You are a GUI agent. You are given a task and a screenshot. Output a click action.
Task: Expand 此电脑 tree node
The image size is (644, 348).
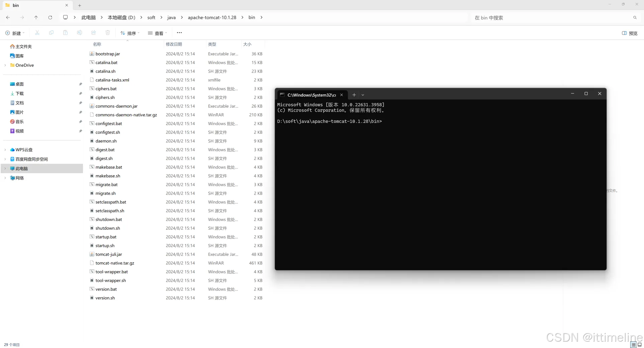click(x=5, y=168)
